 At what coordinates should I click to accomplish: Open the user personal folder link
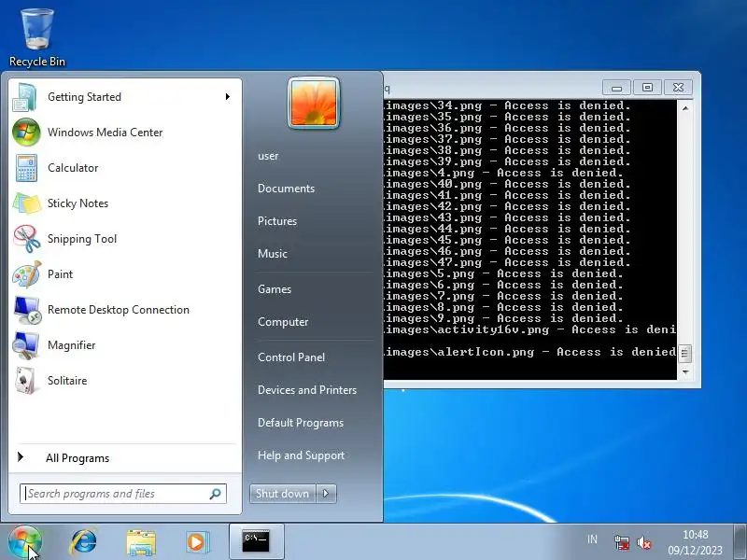(268, 156)
